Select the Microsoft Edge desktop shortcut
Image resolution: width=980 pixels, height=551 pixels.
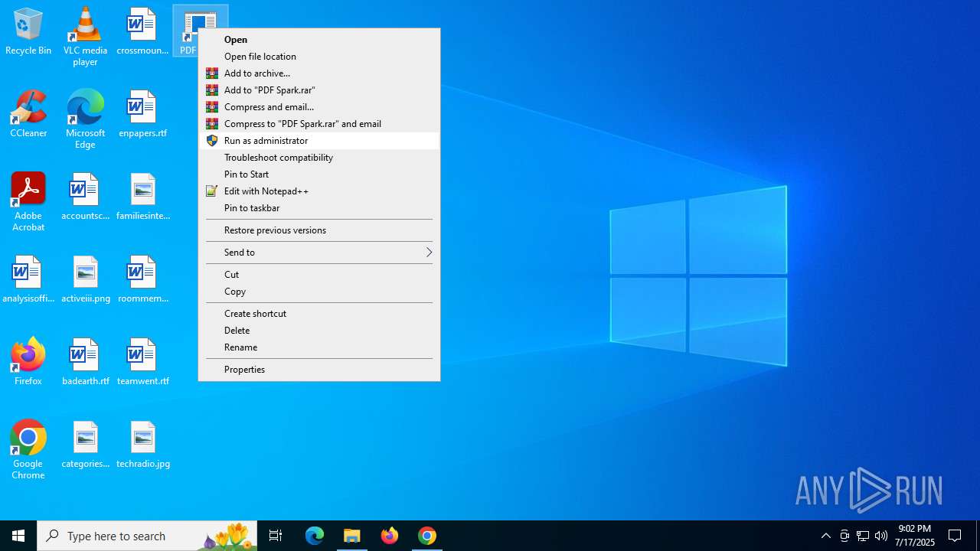coord(85,119)
